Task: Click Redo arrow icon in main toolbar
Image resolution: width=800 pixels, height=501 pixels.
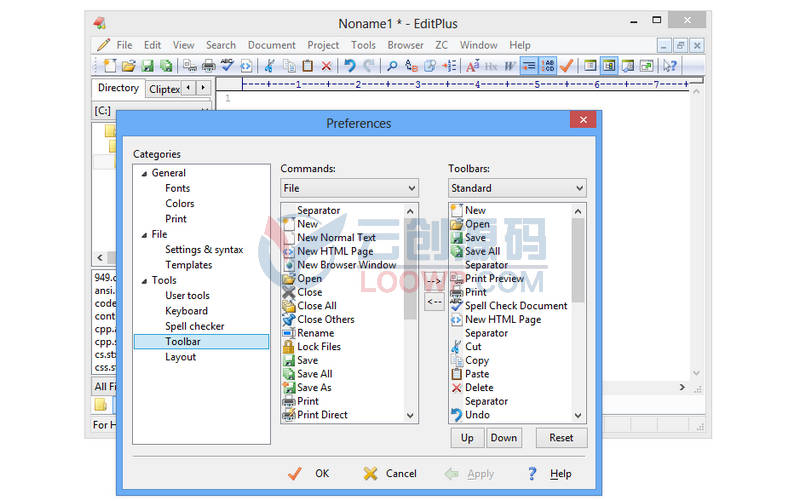Action: tap(369, 66)
